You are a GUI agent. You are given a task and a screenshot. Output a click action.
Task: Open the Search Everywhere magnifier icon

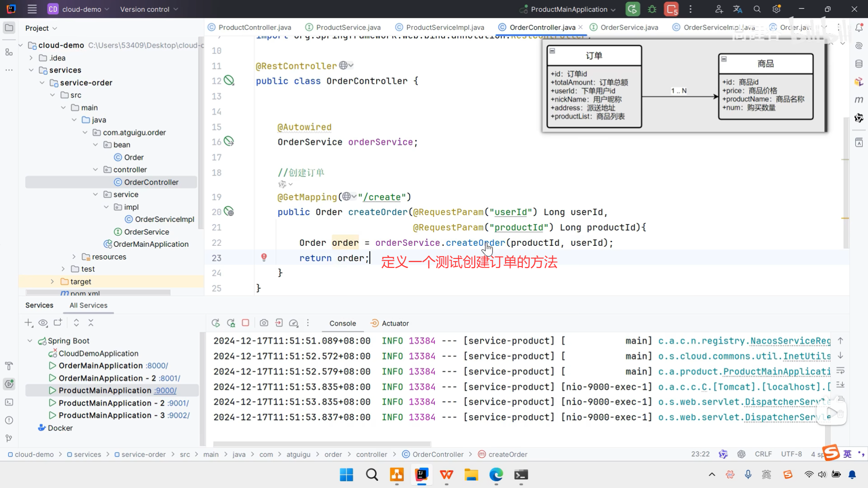757,9
